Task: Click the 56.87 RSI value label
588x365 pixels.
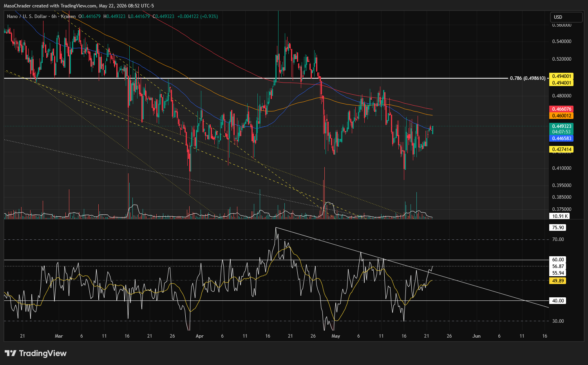Action: [x=558, y=266]
